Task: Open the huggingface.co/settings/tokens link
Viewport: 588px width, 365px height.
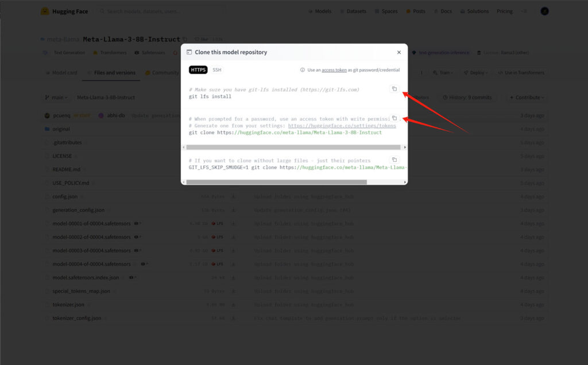Action: point(342,126)
